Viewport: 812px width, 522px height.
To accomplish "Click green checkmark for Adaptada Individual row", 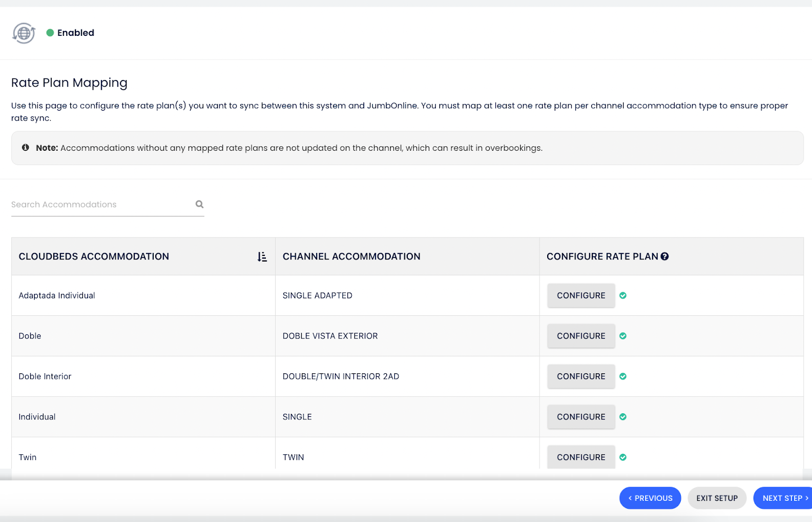I will (623, 296).
